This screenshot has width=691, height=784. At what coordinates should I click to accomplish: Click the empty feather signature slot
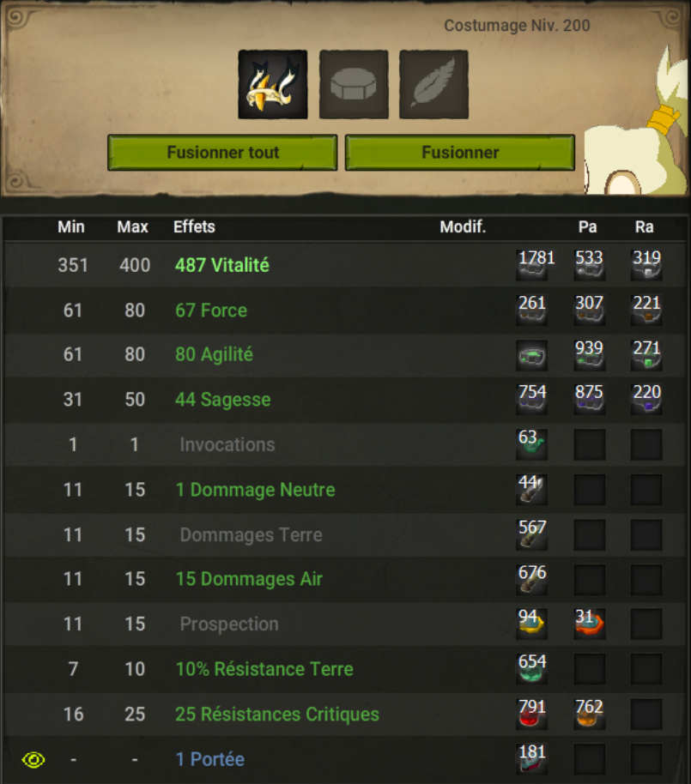pyautogui.click(x=433, y=85)
